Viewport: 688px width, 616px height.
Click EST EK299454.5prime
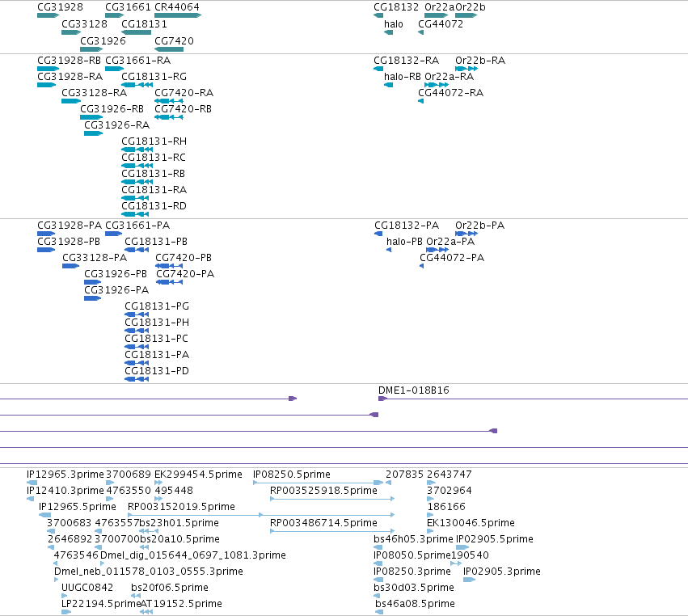pyautogui.click(x=158, y=483)
